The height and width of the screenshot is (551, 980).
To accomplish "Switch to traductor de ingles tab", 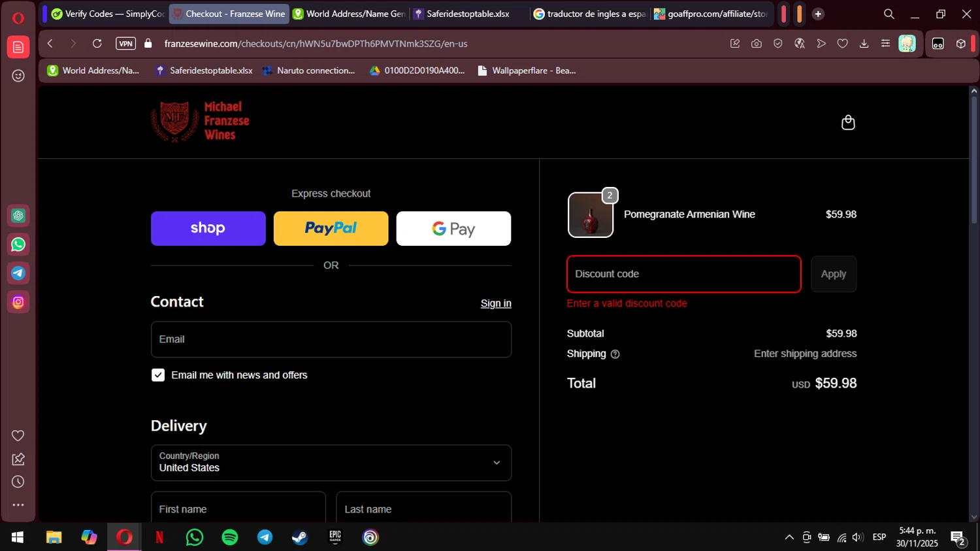I will tap(591, 14).
